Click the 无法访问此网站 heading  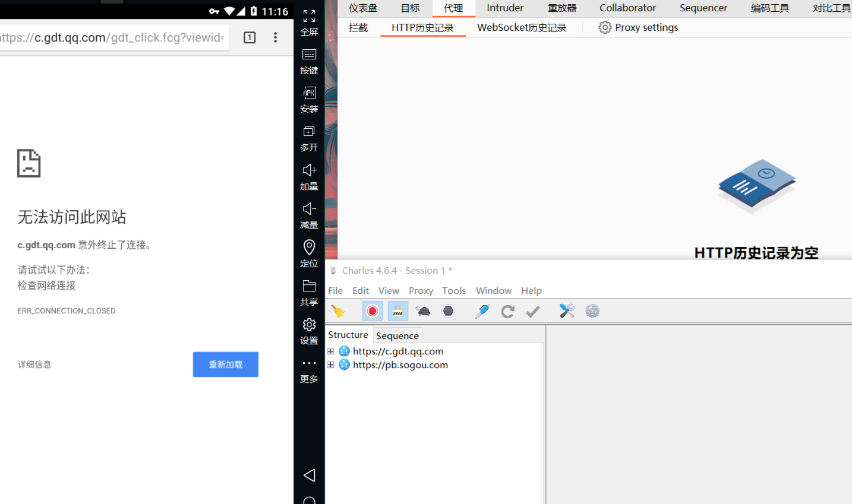72,217
